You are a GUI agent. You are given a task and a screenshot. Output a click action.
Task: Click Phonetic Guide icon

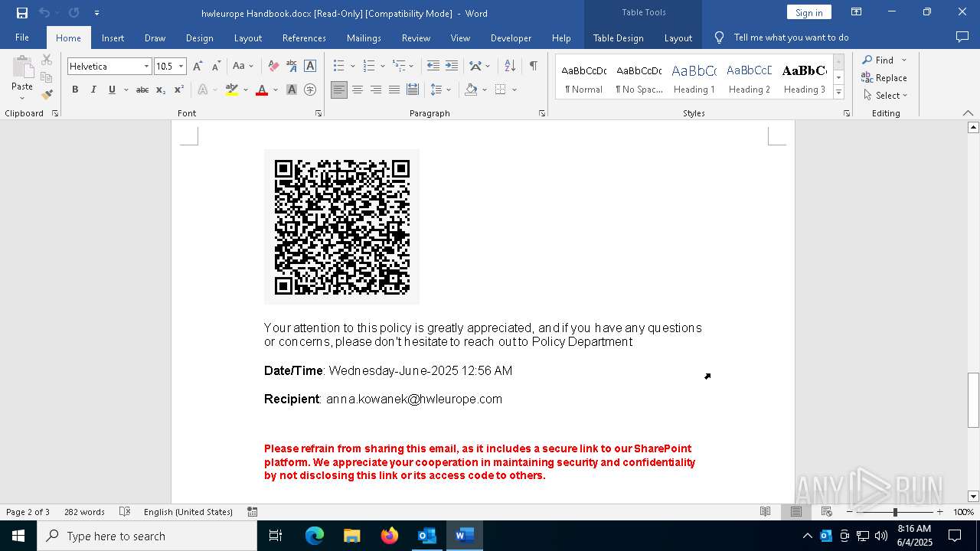292,66
